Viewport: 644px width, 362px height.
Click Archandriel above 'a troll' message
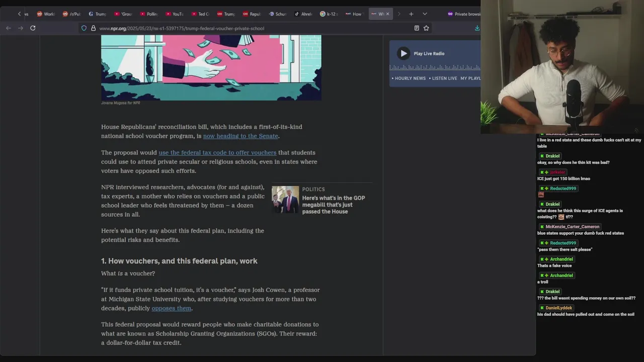click(x=561, y=276)
